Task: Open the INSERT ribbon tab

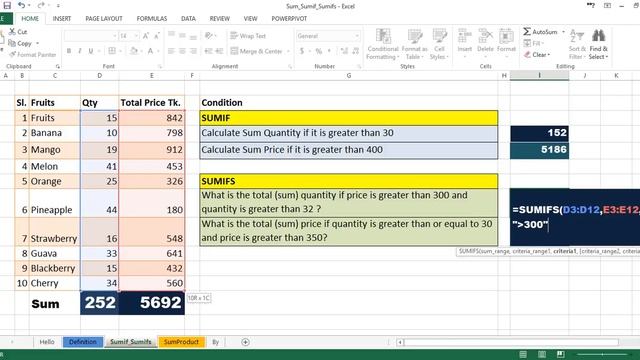Action: (62, 18)
